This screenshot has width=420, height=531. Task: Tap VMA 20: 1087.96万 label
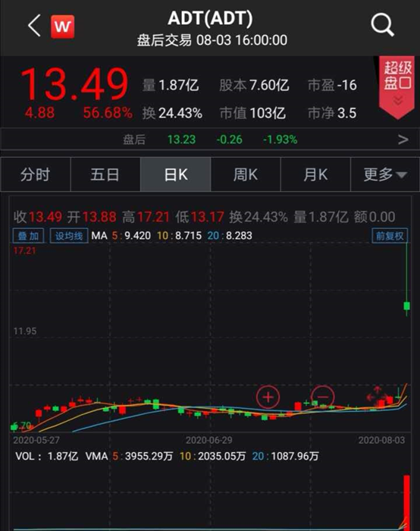tap(285, 456)
